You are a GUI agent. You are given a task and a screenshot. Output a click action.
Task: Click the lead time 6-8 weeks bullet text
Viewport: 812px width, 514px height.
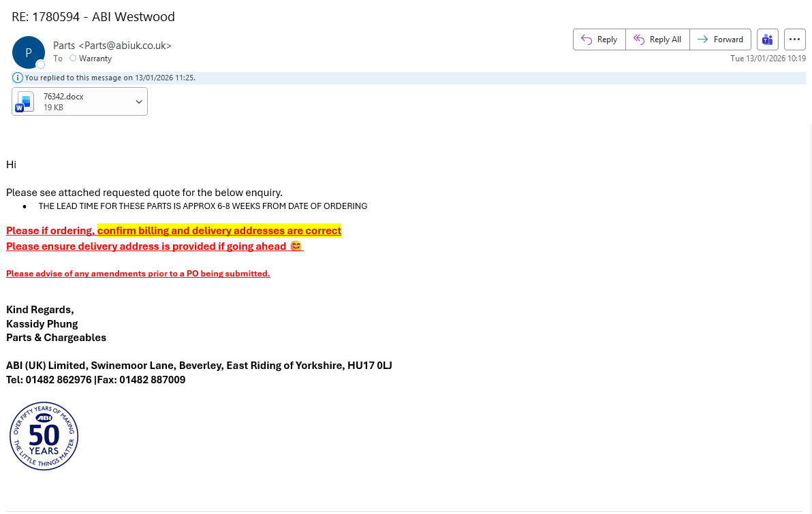click(x=203, y=206)
